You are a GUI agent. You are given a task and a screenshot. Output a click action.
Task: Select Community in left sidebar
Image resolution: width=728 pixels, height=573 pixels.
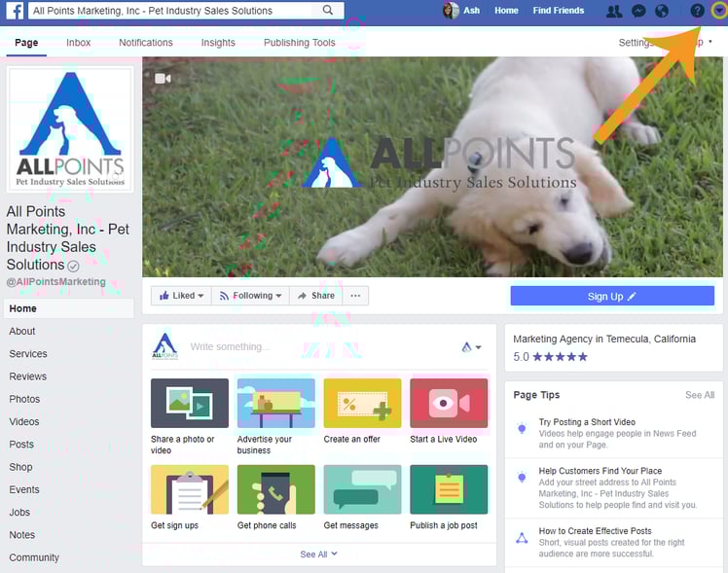(x=34, y=557)
